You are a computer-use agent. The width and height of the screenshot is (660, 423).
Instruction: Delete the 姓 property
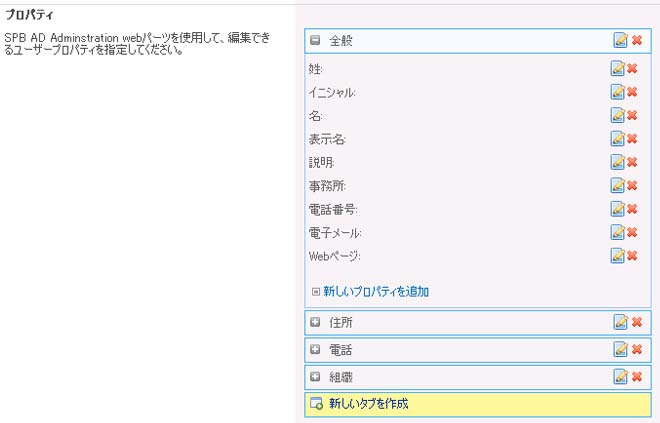point(632,68)
